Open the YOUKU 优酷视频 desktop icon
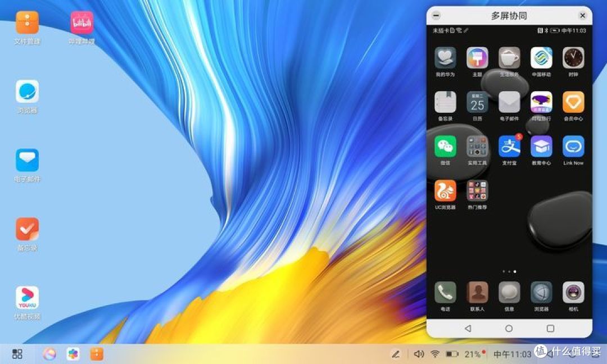The image size is (607, 364). (27, 298)
